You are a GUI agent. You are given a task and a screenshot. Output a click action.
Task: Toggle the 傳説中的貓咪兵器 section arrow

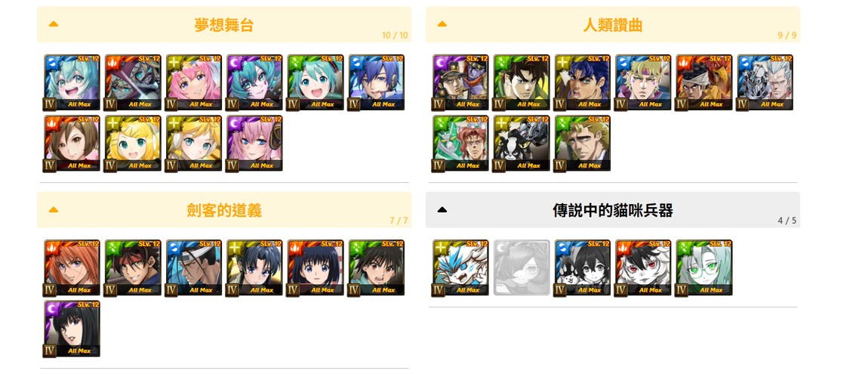pos(442,210)
